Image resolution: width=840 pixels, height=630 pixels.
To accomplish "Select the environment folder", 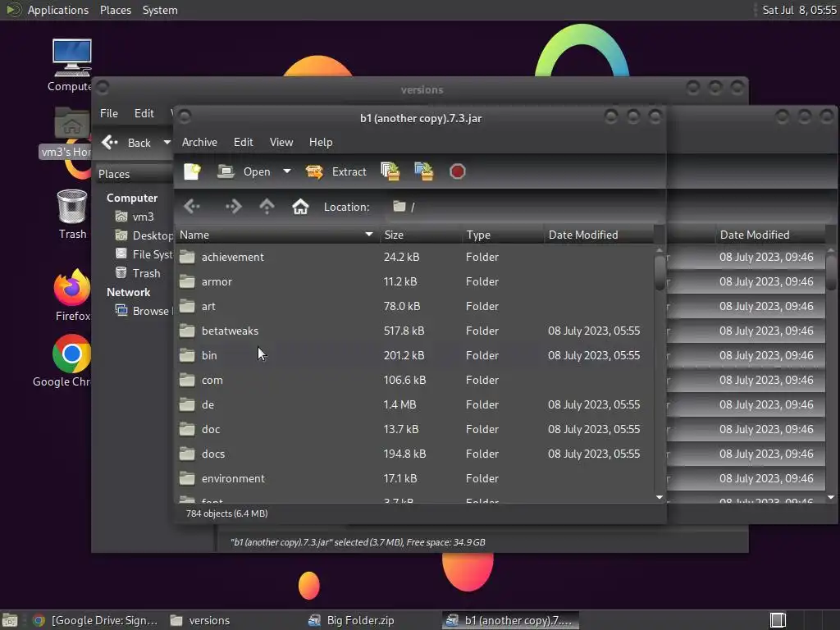I will point(414,479).
